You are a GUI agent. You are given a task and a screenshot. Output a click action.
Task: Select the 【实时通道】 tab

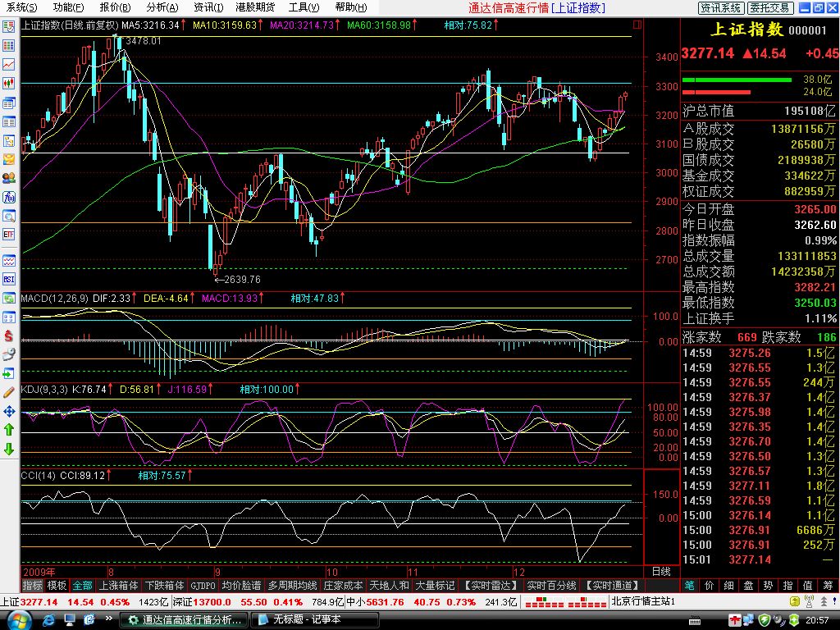click(612, 586)
